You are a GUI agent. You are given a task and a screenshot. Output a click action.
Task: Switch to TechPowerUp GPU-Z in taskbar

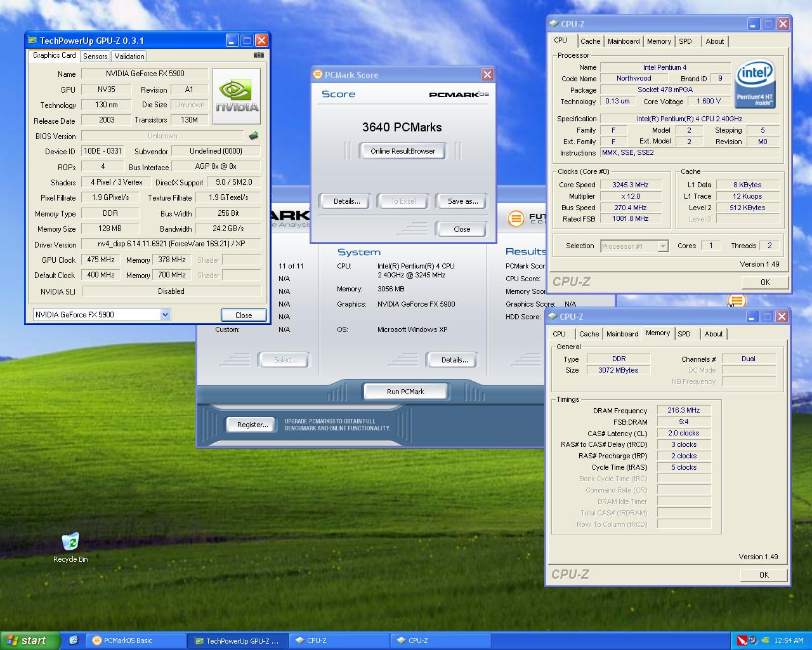[239, 640]
